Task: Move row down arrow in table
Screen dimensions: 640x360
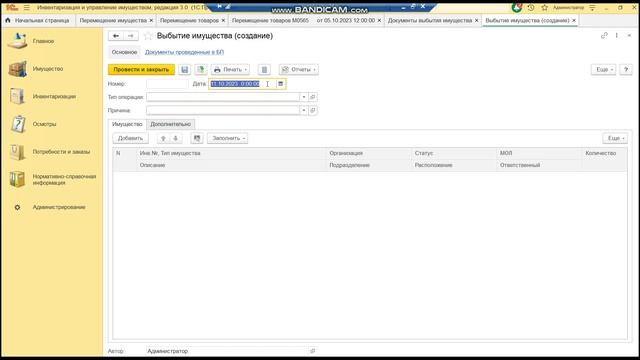Action: click(176, 138)
